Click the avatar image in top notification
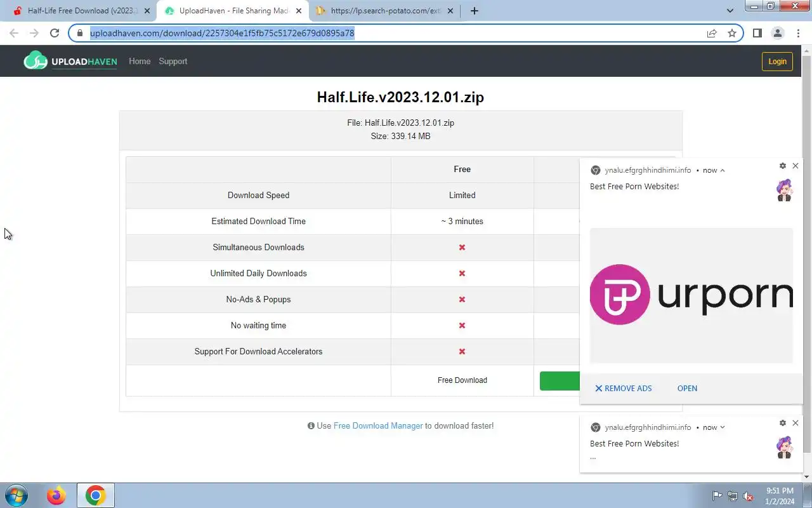Image resolution: width=812 pixels, height=508 pixels. click(x=785, y=190)
